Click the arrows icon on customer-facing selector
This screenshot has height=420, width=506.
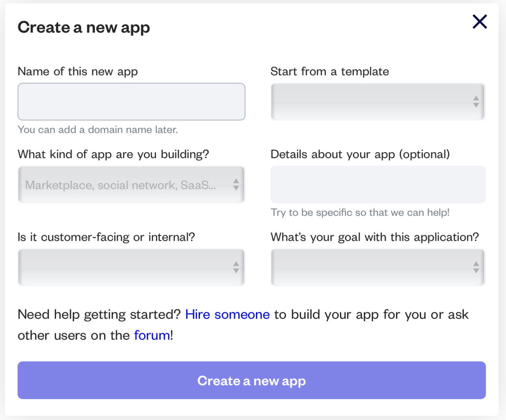[236, 267]
